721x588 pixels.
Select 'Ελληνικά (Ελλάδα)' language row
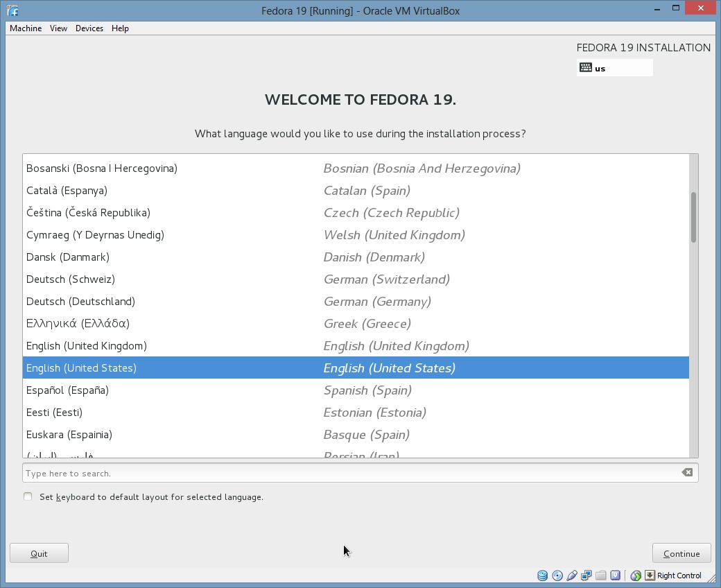(x=356, y=324)
